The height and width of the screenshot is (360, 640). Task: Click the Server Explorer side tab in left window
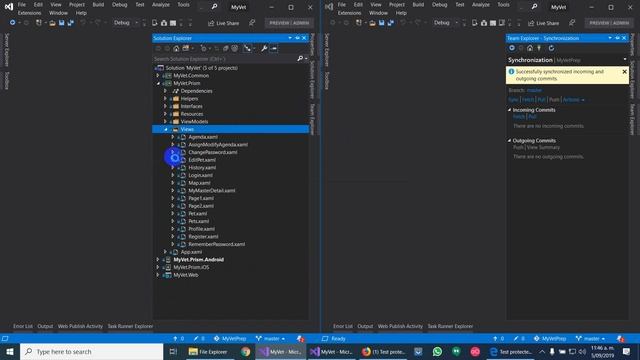7,50
